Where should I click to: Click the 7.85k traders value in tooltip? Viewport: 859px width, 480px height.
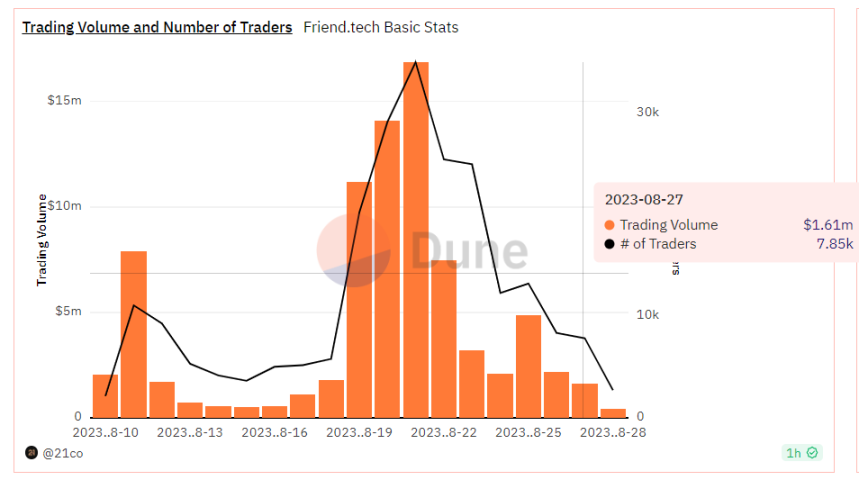[832, 244]
